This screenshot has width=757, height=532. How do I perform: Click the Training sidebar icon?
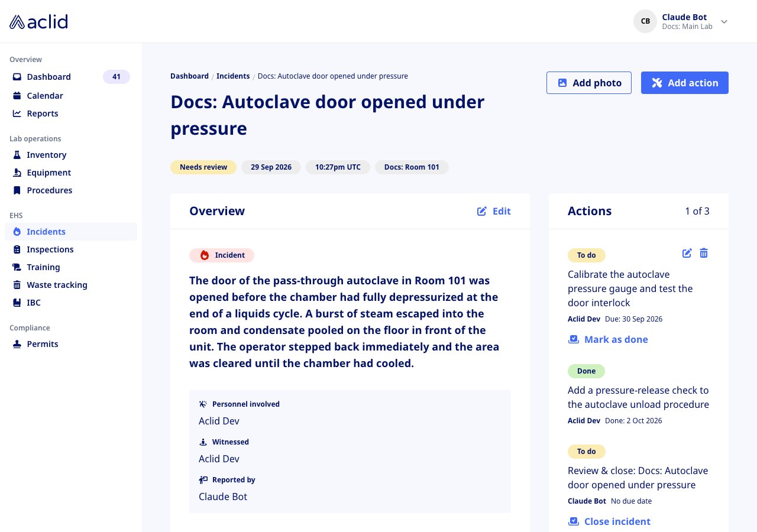17,267
